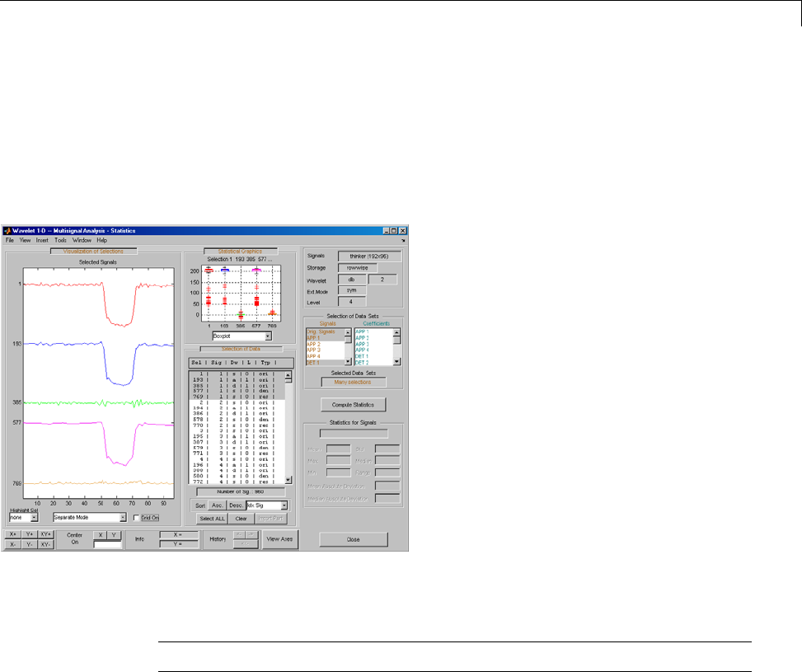Select row 193 in Selection of Data list
The width and height of the screenshot is (802, 672).
tap(237, 380)
